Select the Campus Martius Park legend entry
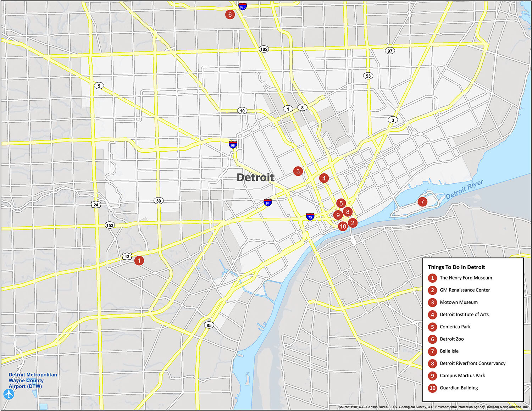Viewport: 532px width, 411px height. 462,376
